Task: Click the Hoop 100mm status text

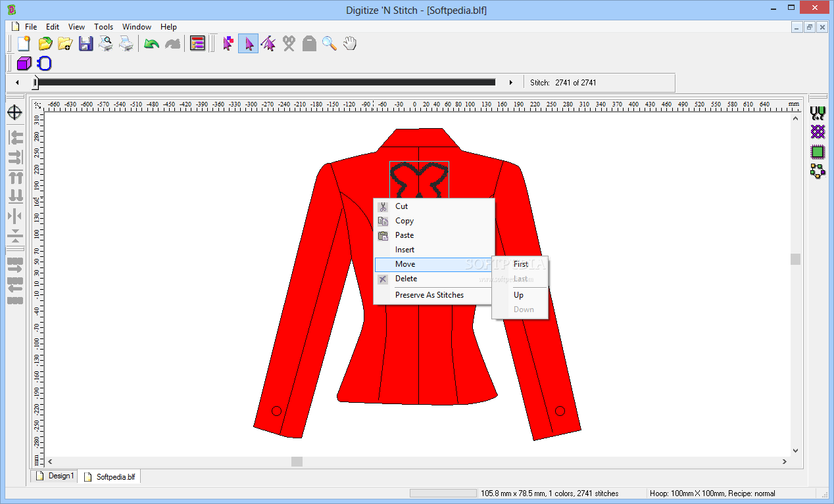Action: [x=712, y=493]
